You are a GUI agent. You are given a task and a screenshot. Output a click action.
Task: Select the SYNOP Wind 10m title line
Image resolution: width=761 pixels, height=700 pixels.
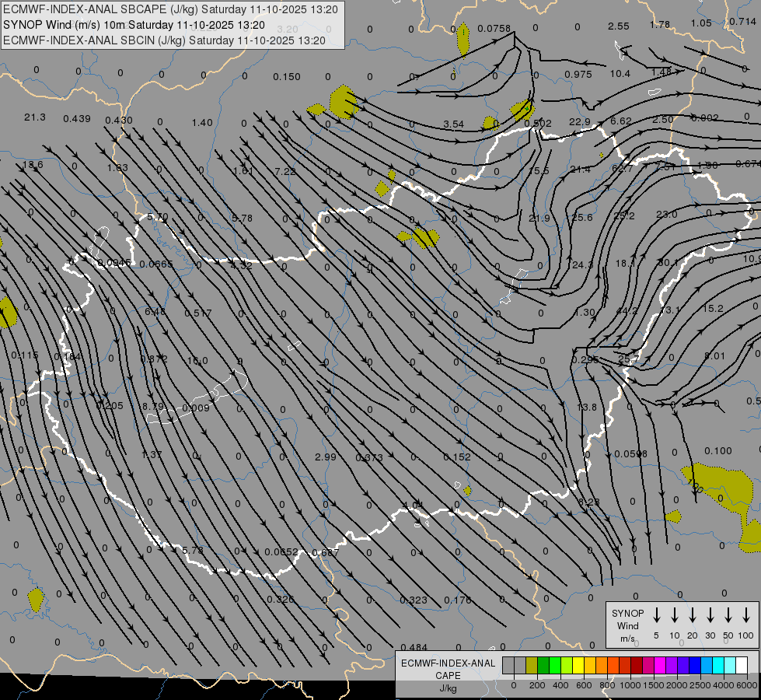[134, 25]
